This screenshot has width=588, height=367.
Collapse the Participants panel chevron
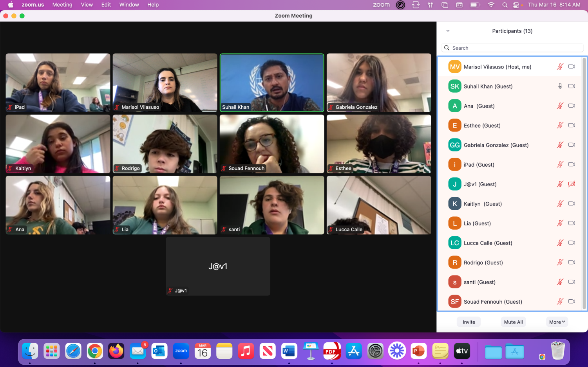click(x=448, y=31)
